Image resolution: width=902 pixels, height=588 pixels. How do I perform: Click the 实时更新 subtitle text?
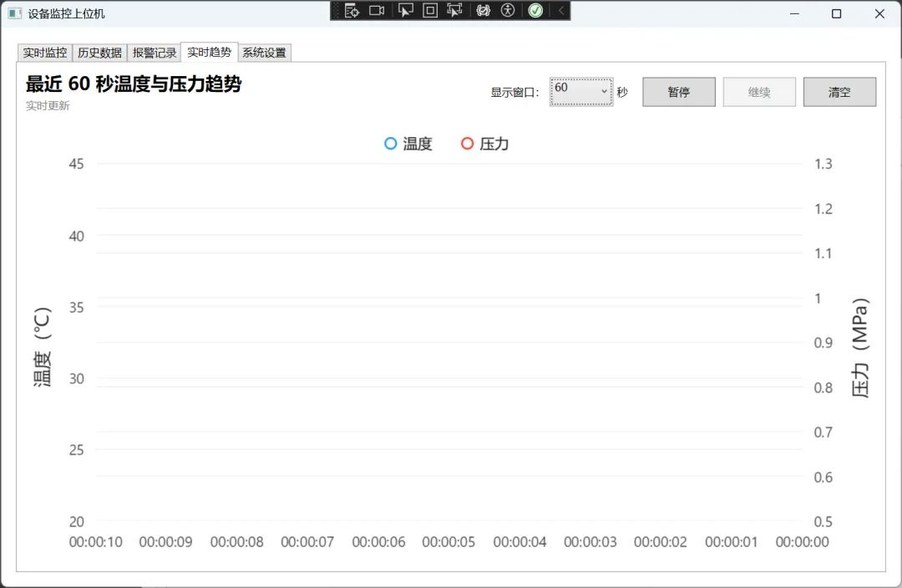click(x=47, y=106)
